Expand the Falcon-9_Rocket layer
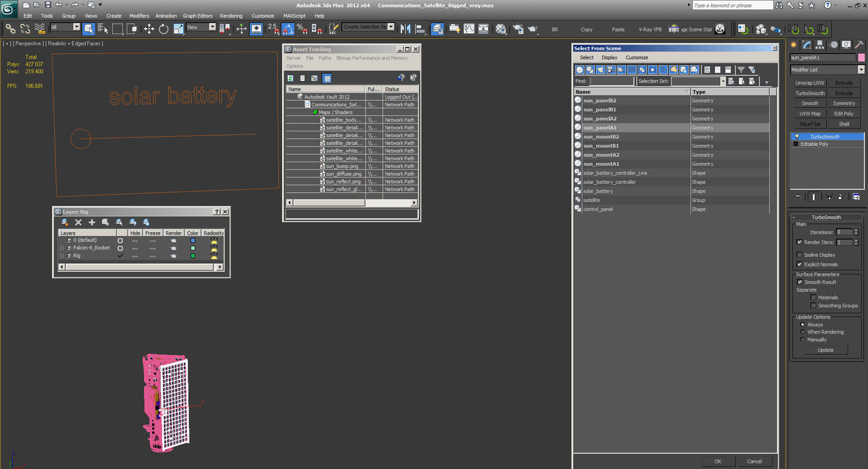868x469 pixels. tap(62, 248)
